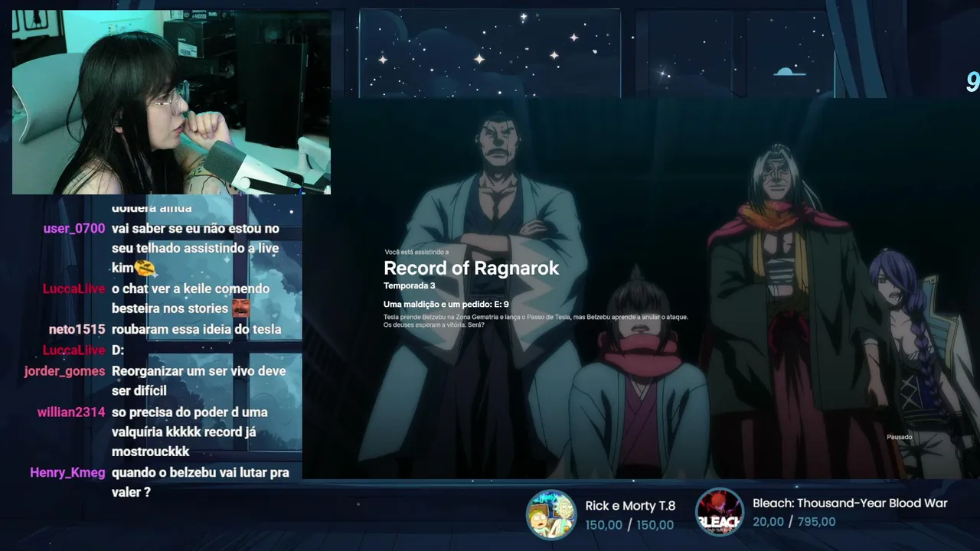Click the message starting "o chat ver a keile"
The image size is (980, 551).
coord(191,298)
